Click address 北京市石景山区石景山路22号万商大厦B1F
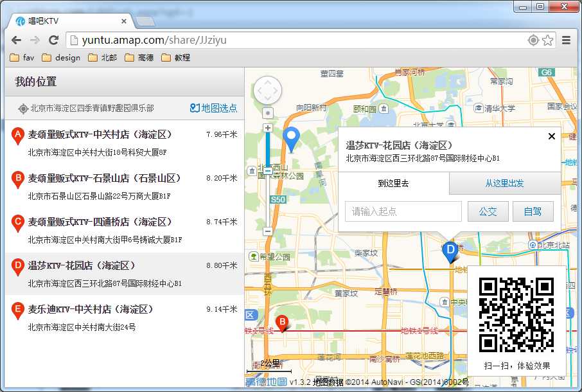Image resolution: width=582 pixels, height=392 pixels. 99,196
